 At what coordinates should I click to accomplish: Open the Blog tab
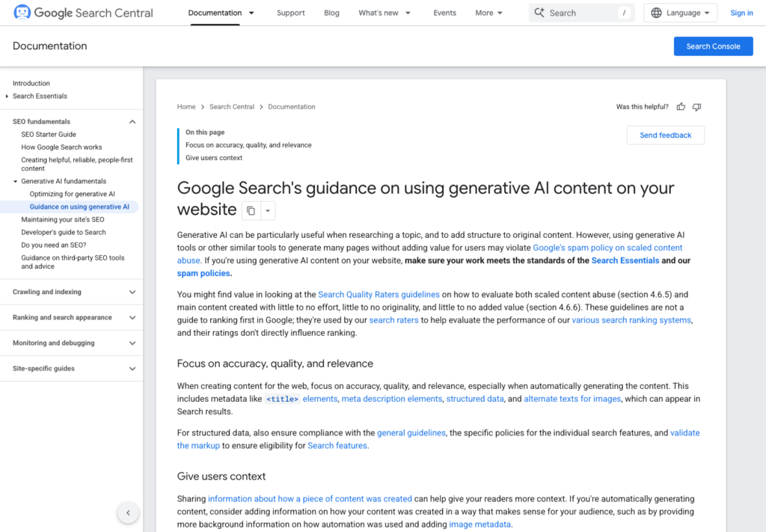click(331, 13)
